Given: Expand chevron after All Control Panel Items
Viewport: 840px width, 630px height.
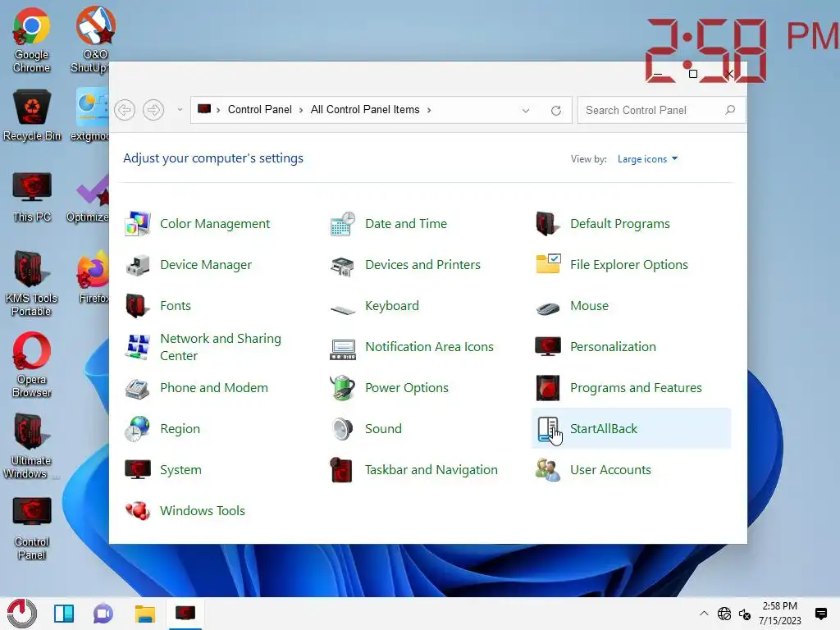Looking at the screenshot, I should [429, 111].
